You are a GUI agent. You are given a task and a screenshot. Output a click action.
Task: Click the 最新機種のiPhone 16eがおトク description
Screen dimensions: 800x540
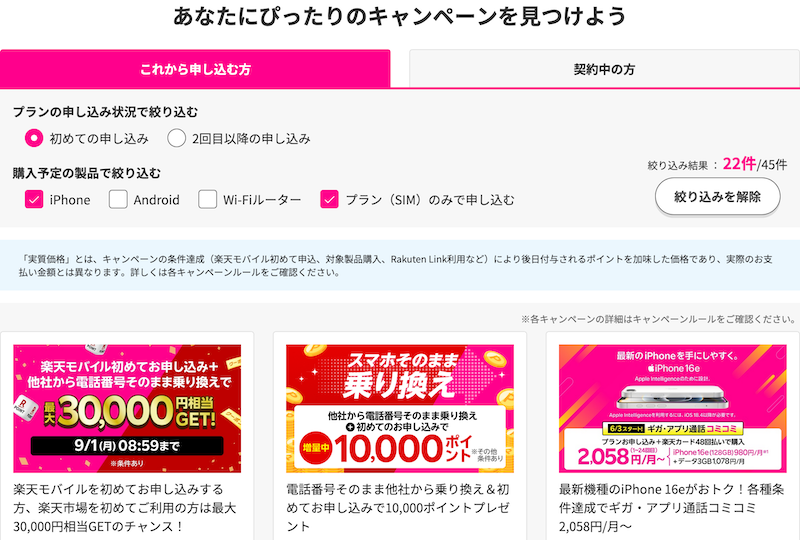(x=671, y=508)
